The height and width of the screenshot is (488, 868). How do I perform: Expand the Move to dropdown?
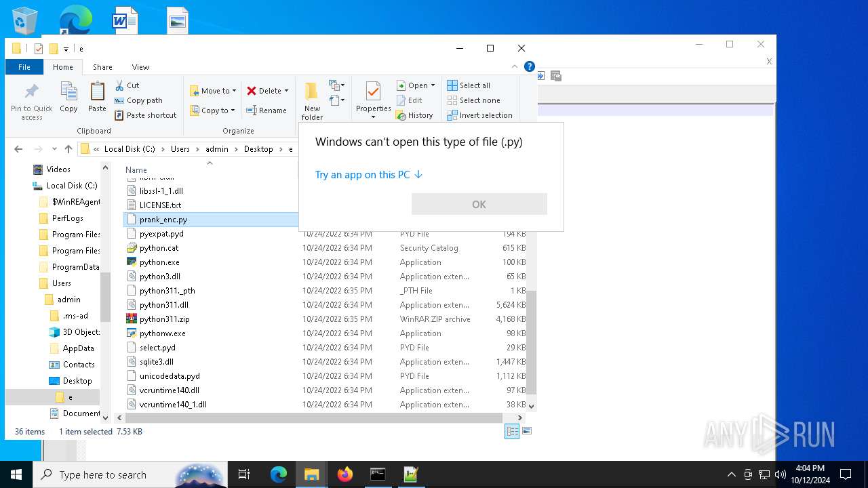point(234,91)
